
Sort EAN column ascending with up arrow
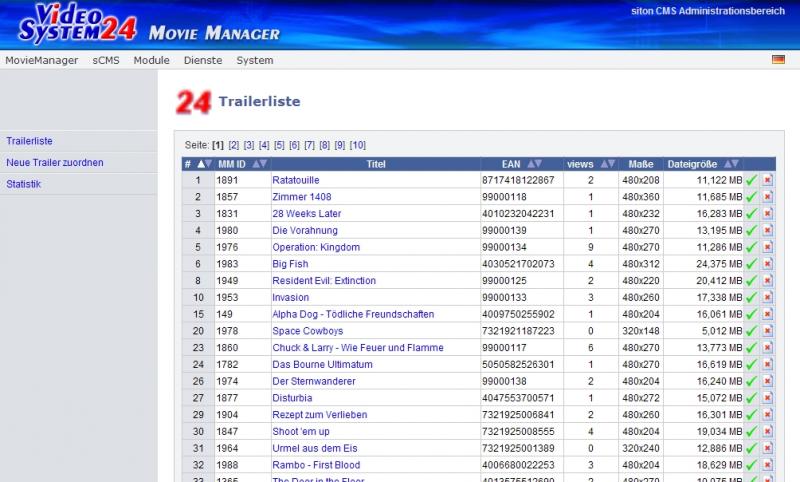click(531, 164)
